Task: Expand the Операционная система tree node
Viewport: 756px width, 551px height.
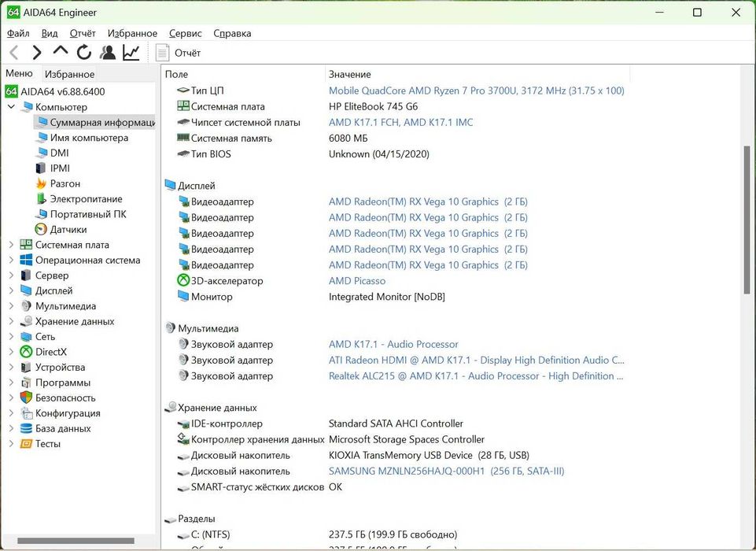Action: pos(11,260)
